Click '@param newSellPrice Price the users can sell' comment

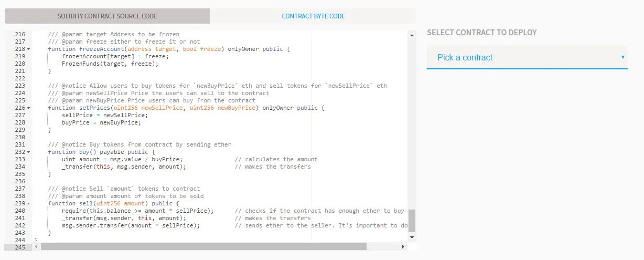(x=158, y=93)
